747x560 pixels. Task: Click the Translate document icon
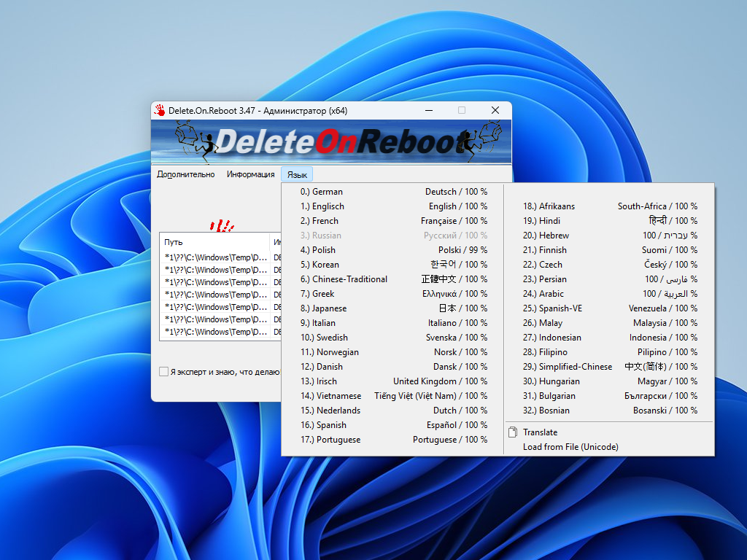513,432
